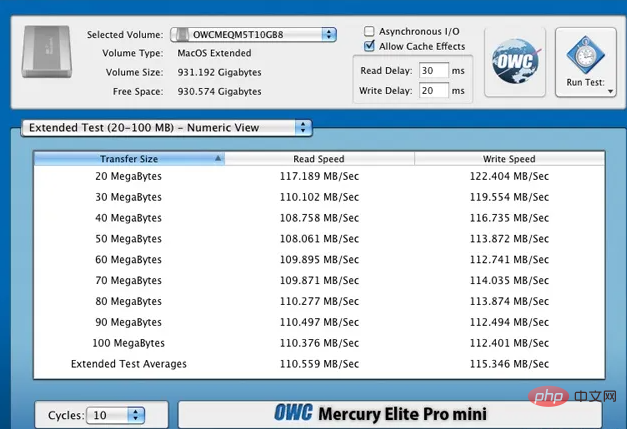This screenshot has width=627, height=429.
Task: Sort by Read Speed column header
Action: pos(319,159)
